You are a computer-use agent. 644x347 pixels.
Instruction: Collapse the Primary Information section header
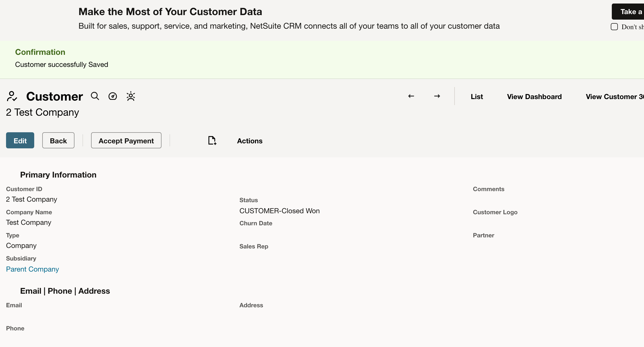(x=58, y=175)
